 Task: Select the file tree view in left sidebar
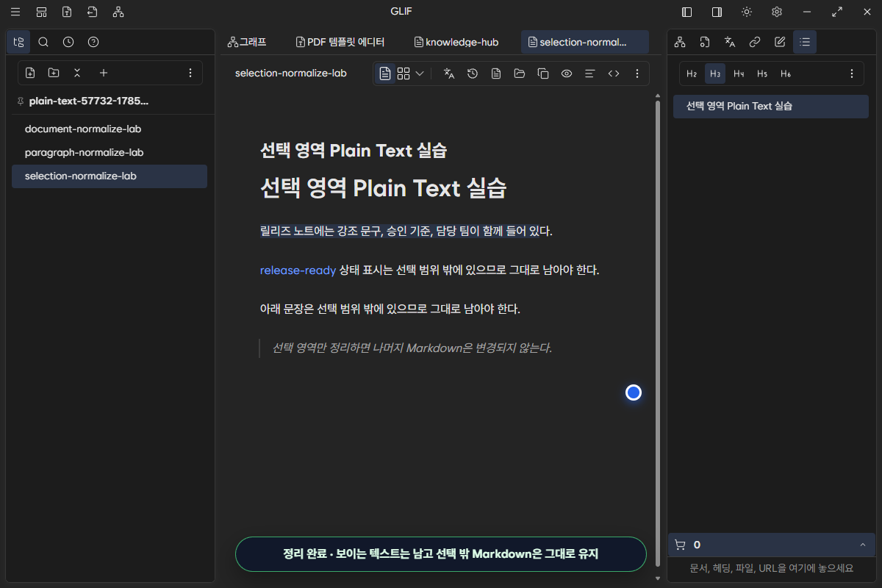point(18,42)
